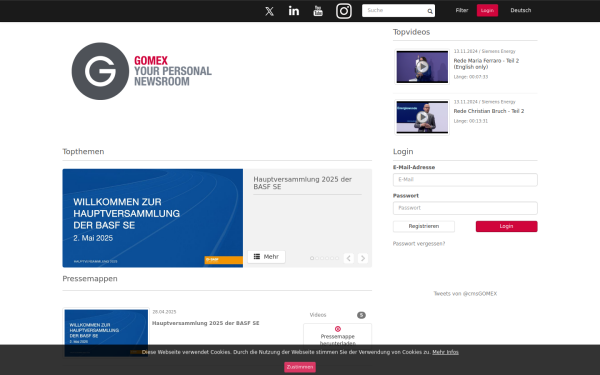This screenshot has width=600, height=375.
Task: Open the Deutsch language selector
Action: 520,10
